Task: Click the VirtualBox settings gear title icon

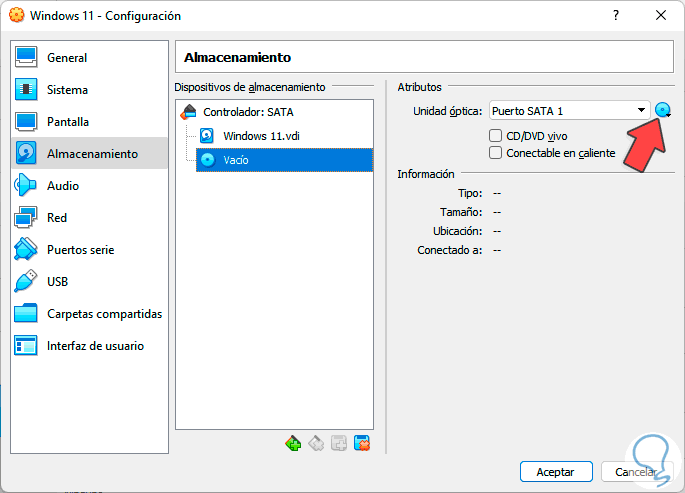Action: 17,15
